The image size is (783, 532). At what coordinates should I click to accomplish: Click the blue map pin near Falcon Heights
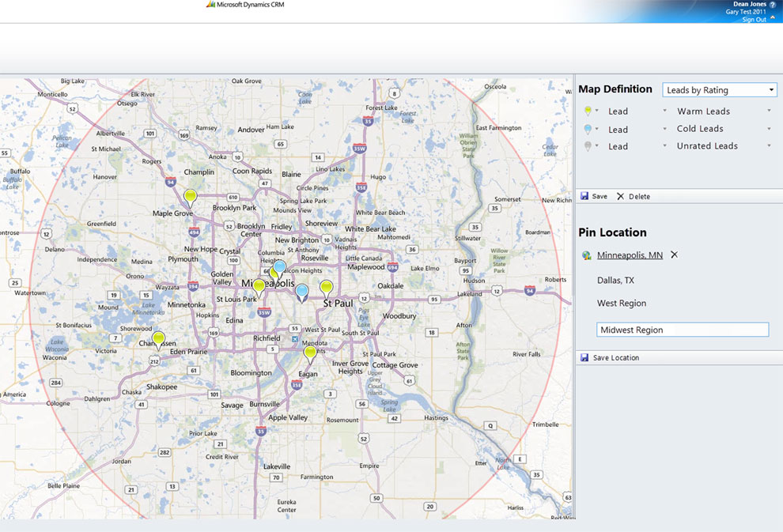pos(280,269)
